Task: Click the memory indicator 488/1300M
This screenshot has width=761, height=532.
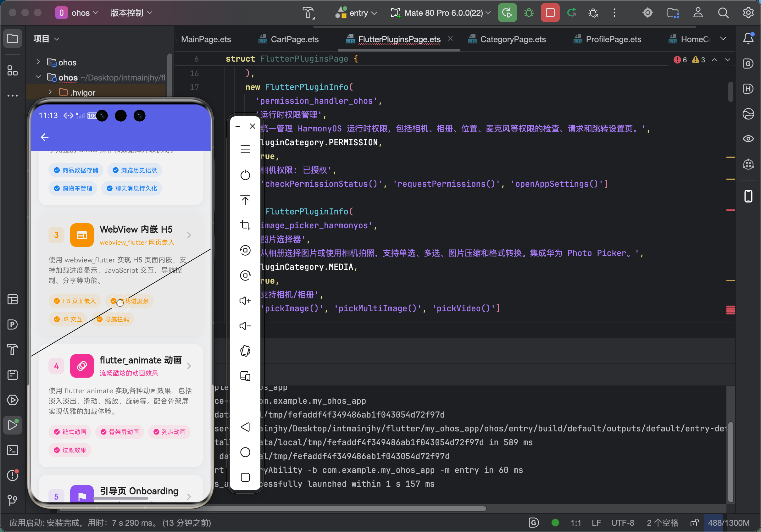Action: (729, 523)
